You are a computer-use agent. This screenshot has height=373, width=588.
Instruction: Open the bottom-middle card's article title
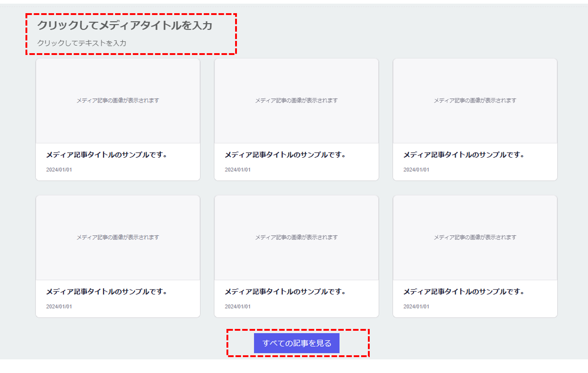(285, 292)
